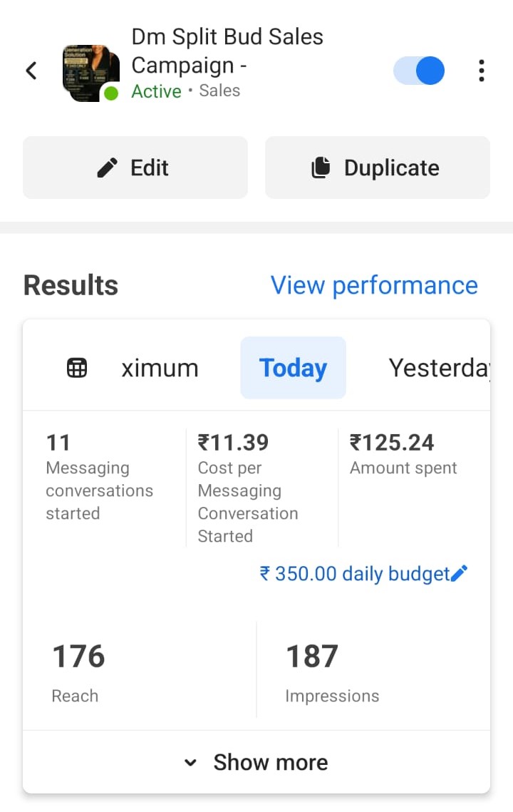
Task: Click the View performance link
Action: point(374,285)
